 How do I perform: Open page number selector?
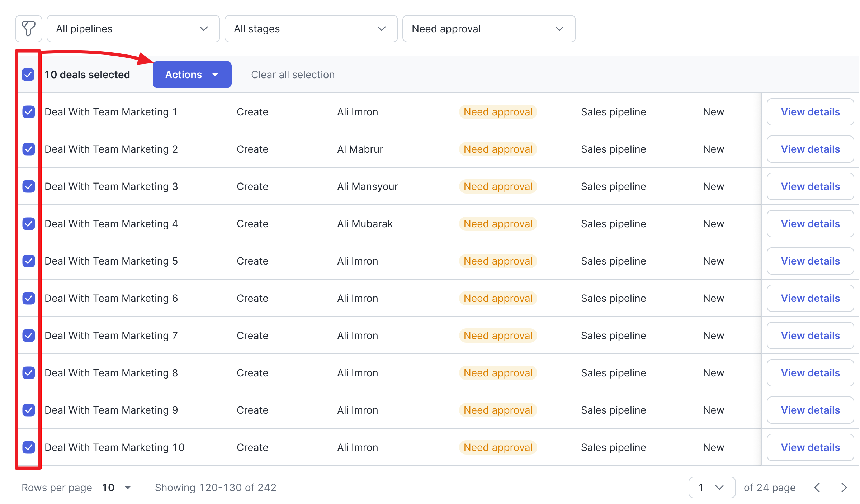(712, 488)
